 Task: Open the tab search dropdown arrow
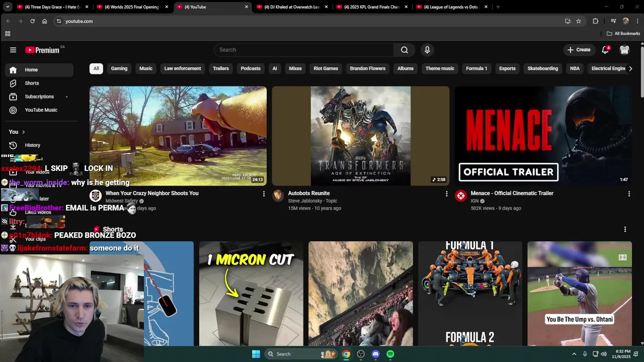pyautogui.click(x=7, y=7)
